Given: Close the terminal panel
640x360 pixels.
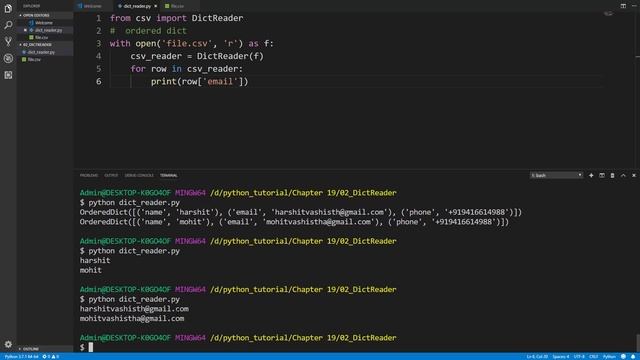Looking at the screenshot, I should click(634, 175).
